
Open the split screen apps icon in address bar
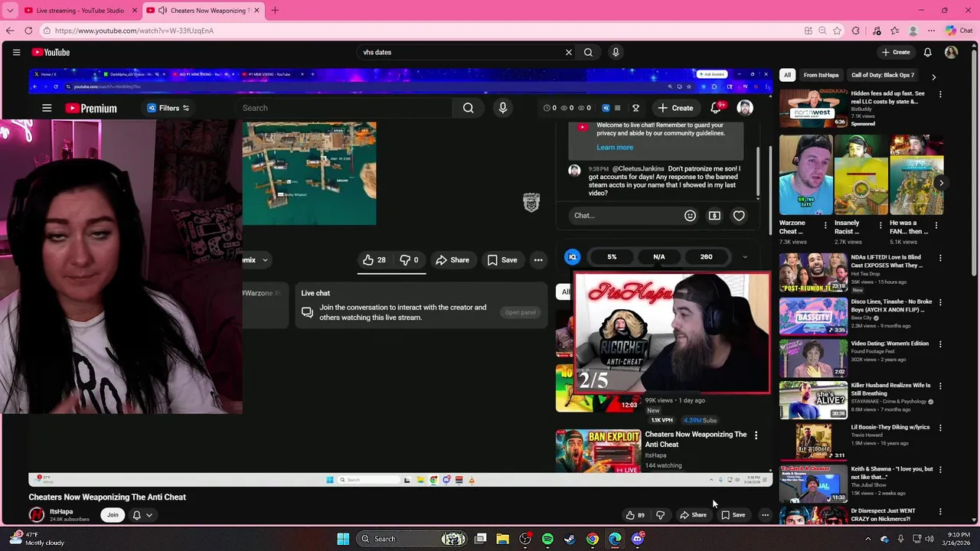pos(808,31)
